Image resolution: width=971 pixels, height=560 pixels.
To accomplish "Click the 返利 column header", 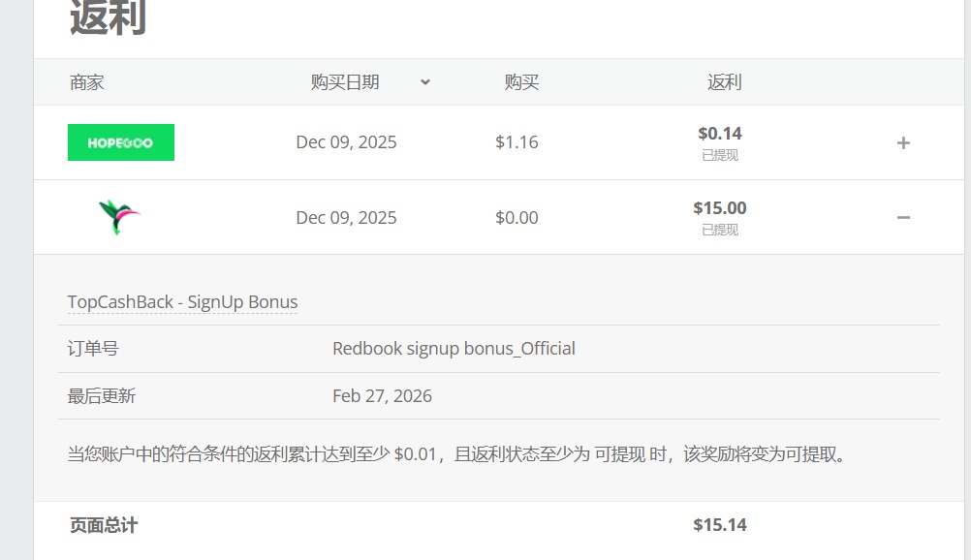I will (x=724, y=82).
